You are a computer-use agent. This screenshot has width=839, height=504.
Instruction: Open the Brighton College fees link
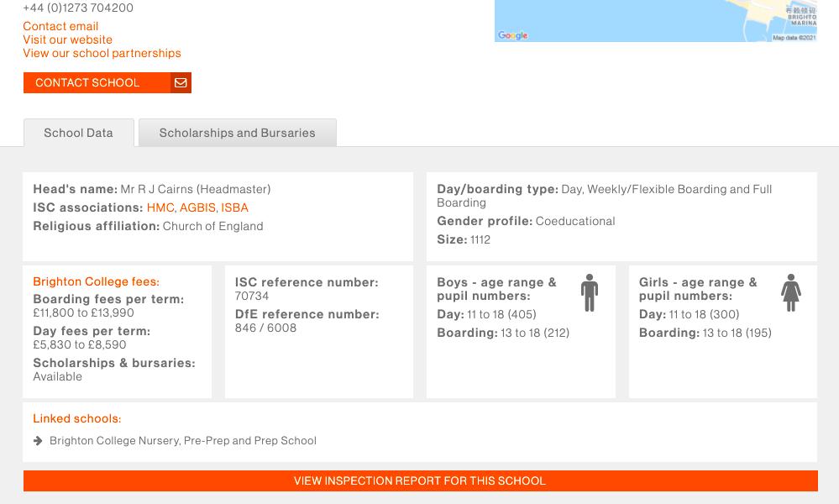tap(97, 281)
